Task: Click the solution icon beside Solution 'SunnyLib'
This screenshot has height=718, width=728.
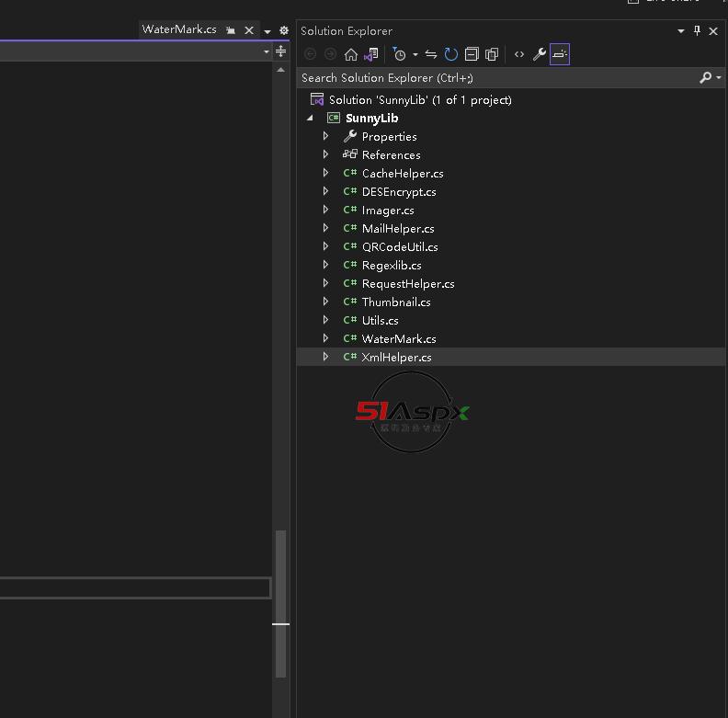Action: tap(316, 99)
